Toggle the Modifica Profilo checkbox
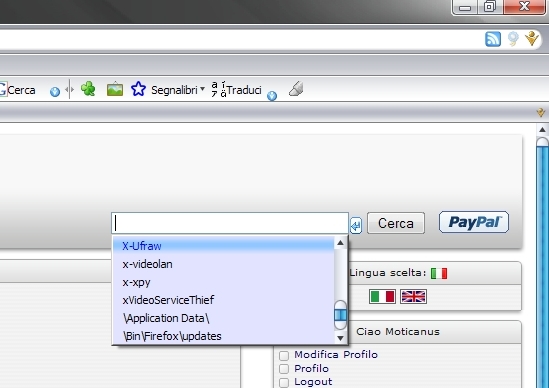Viewport: 549px width, 388px height. (284, 355)
